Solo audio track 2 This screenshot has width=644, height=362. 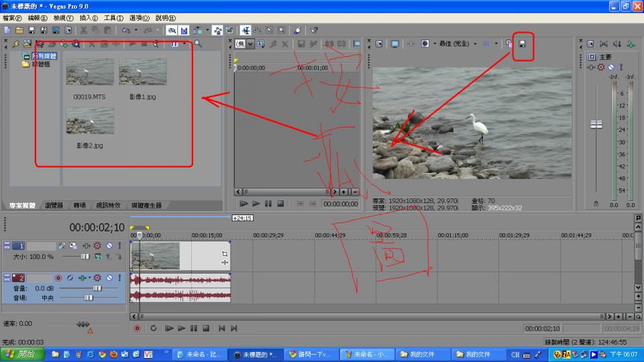(x=119, y=278)
